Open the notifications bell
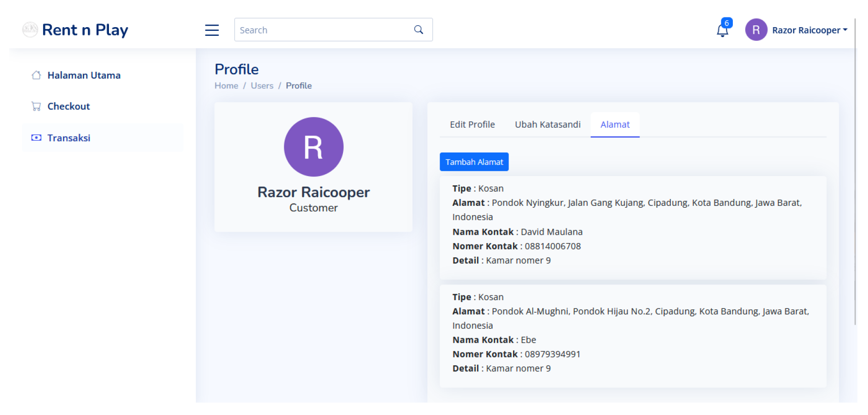Screen dimensions: 868x415 click(x=722, y=30)
